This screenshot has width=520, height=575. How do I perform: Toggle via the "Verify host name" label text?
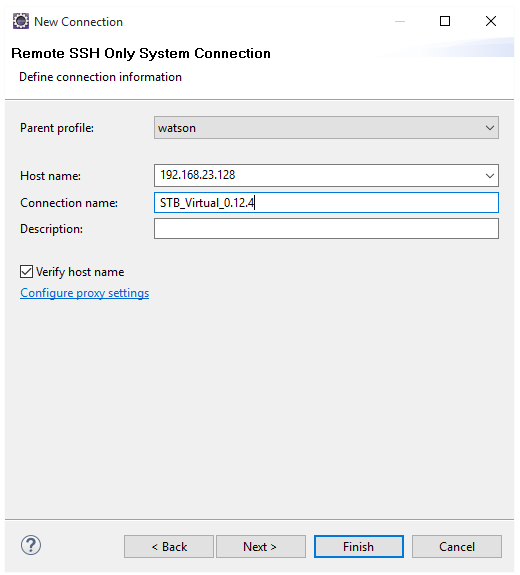coord(80,272)
